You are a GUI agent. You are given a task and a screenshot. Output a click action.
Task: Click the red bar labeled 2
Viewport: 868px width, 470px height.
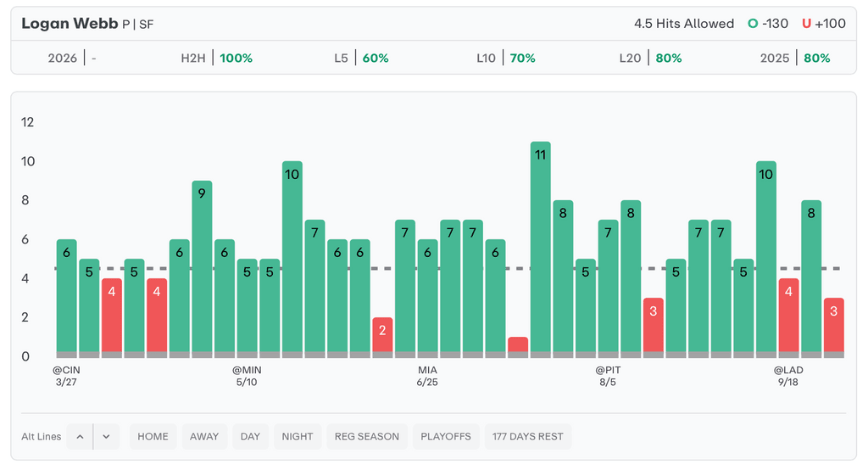382,335
